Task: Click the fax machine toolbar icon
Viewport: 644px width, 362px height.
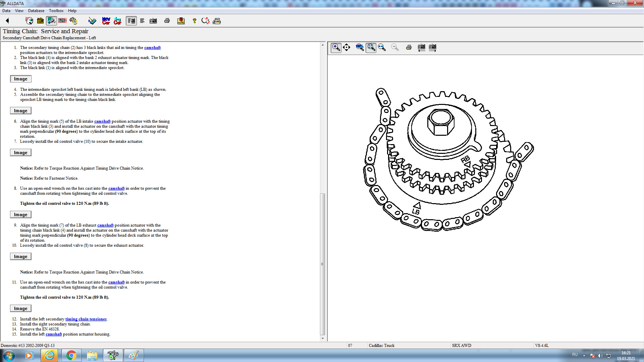Action: [x=217, y=21]
